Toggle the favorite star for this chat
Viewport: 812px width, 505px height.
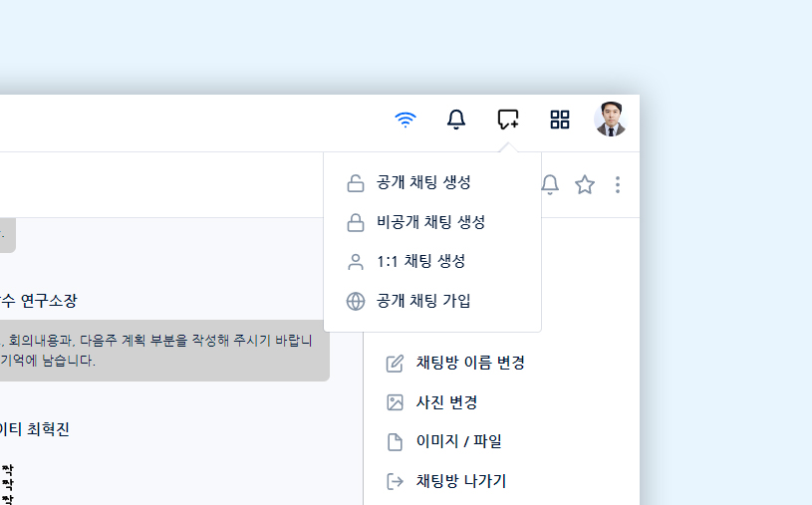point(585,185)
